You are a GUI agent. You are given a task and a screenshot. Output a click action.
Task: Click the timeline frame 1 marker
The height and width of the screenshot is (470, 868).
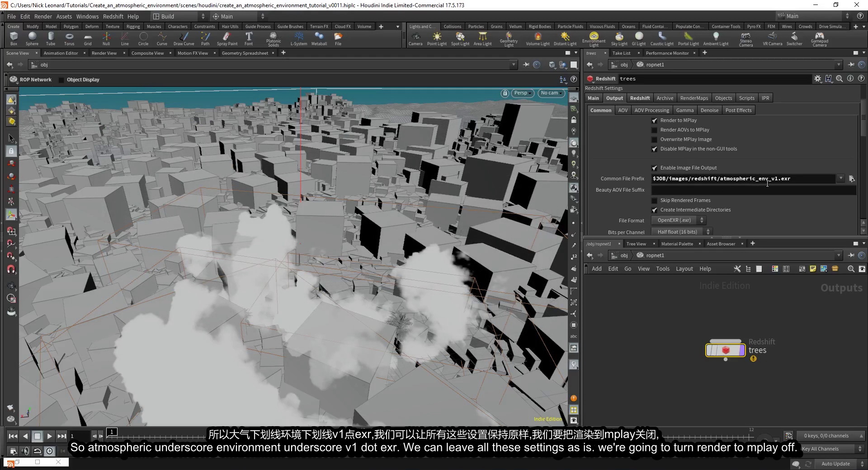(112, 432)
